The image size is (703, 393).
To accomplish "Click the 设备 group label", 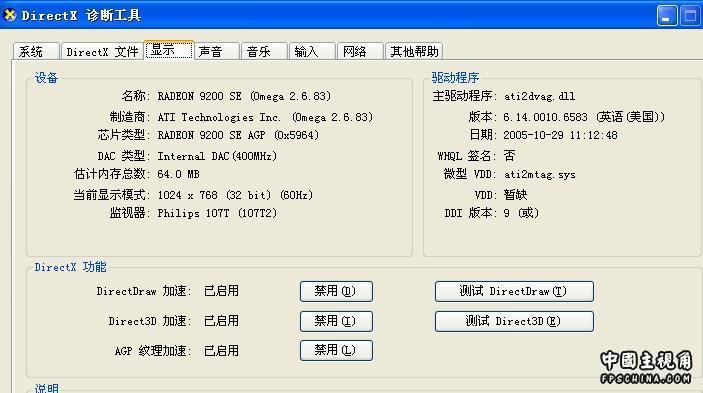I will tap(47, 78).
